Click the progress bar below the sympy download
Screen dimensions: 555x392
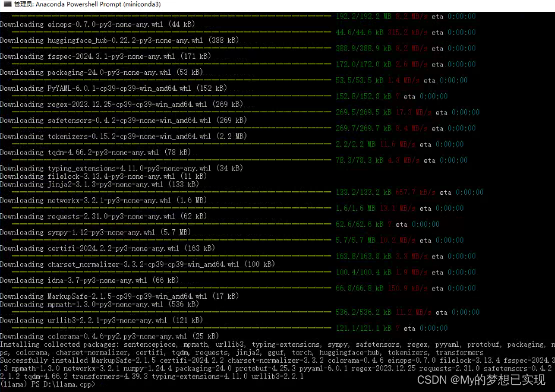coord(172,240)
